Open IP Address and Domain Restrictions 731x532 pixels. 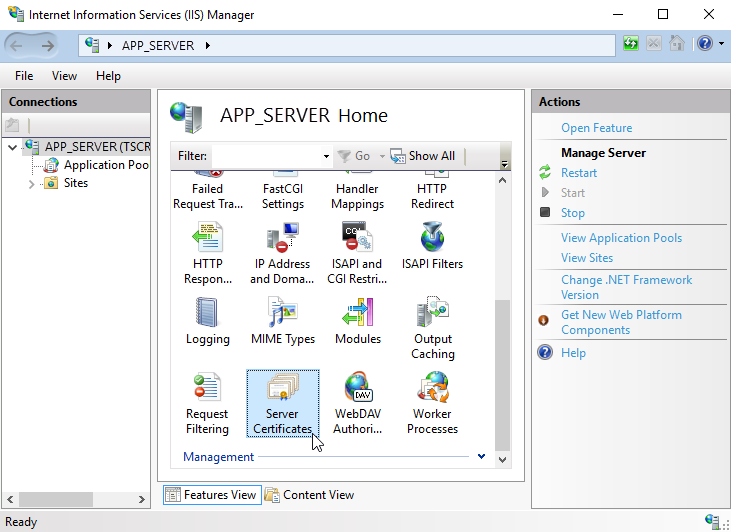282,253
